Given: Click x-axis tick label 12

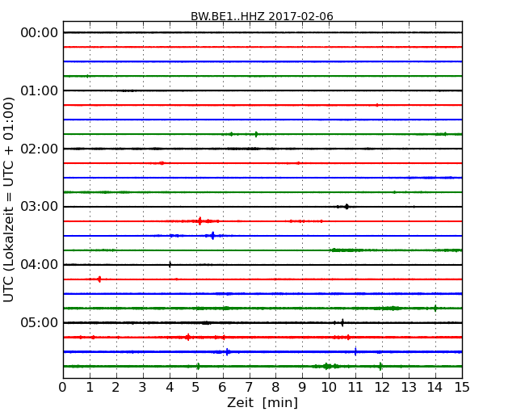Looking at the screenshot, I should pyautogui.click(x=382, y=388).
